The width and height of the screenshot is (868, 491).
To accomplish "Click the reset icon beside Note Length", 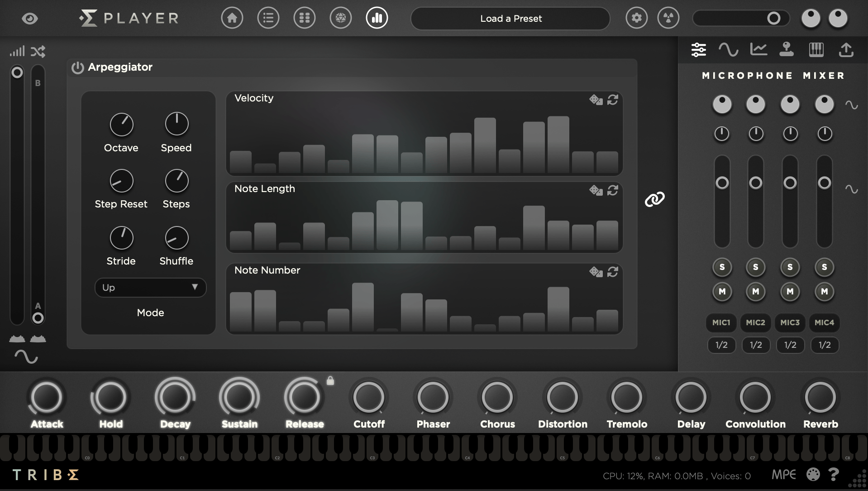I will 613,191.
